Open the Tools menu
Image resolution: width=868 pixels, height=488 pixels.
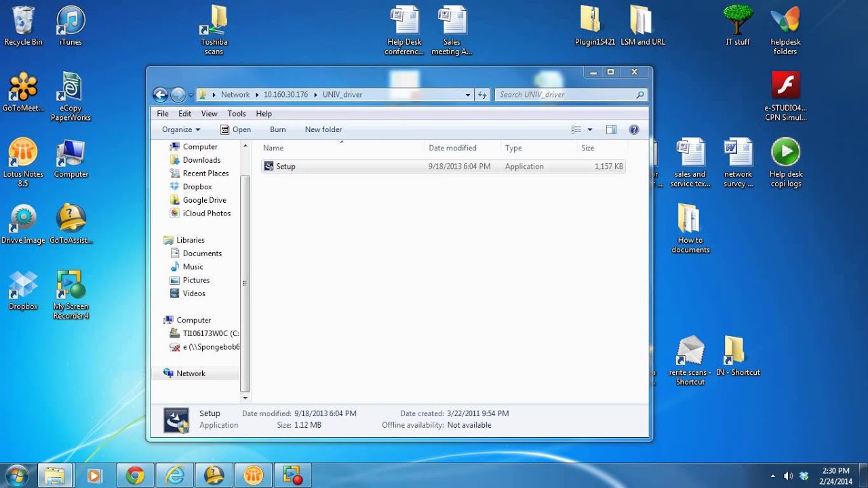237,114
